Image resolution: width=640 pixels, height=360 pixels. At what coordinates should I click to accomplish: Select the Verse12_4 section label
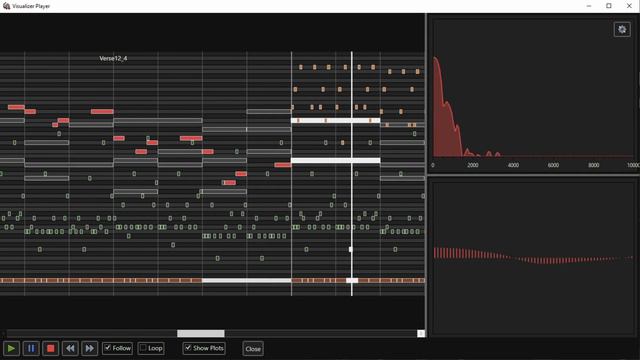pos(113,58)
